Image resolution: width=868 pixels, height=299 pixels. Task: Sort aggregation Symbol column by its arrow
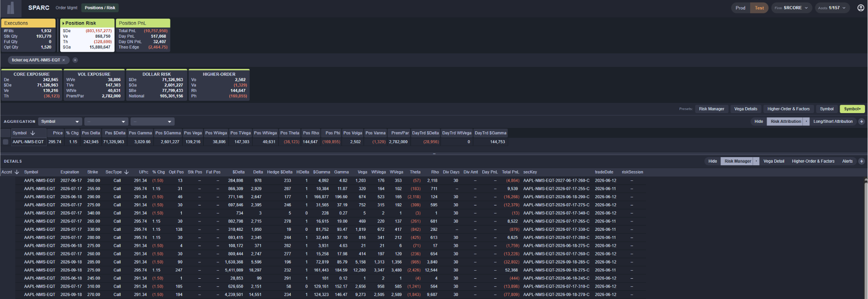(33, 133)
